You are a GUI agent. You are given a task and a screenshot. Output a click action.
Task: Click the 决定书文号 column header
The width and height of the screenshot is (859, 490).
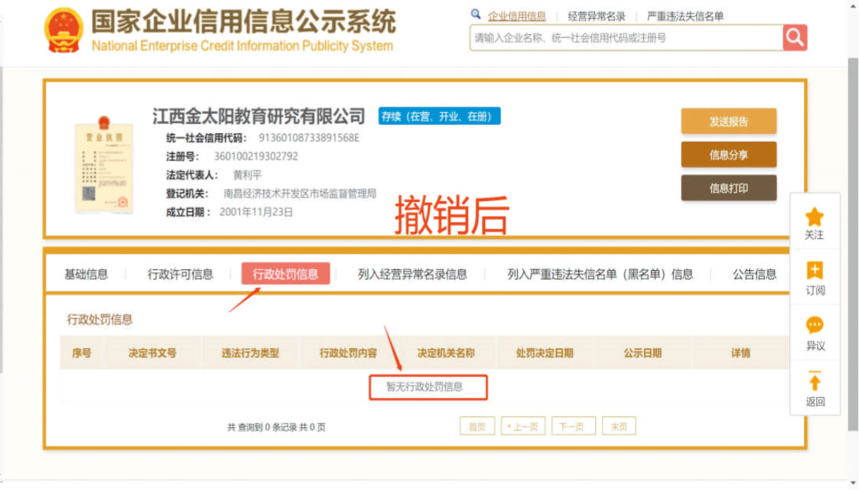152,353
